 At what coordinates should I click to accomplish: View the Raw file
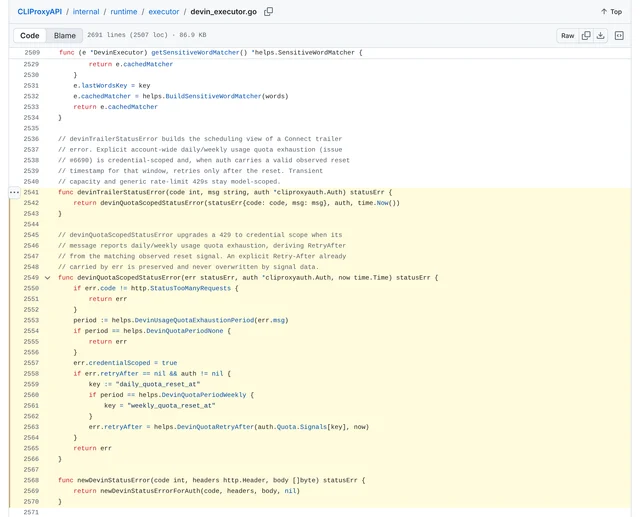coord(567,36)
